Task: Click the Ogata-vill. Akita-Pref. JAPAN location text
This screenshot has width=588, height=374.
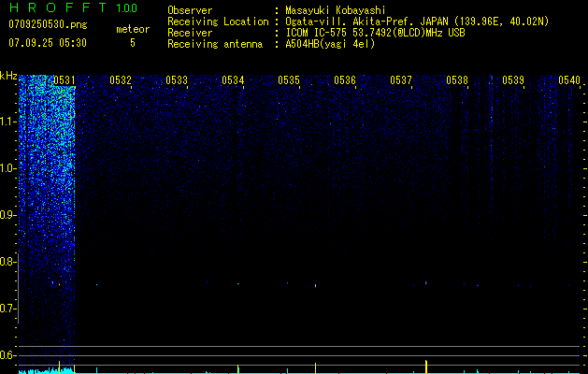Action: tap(417, 22)
